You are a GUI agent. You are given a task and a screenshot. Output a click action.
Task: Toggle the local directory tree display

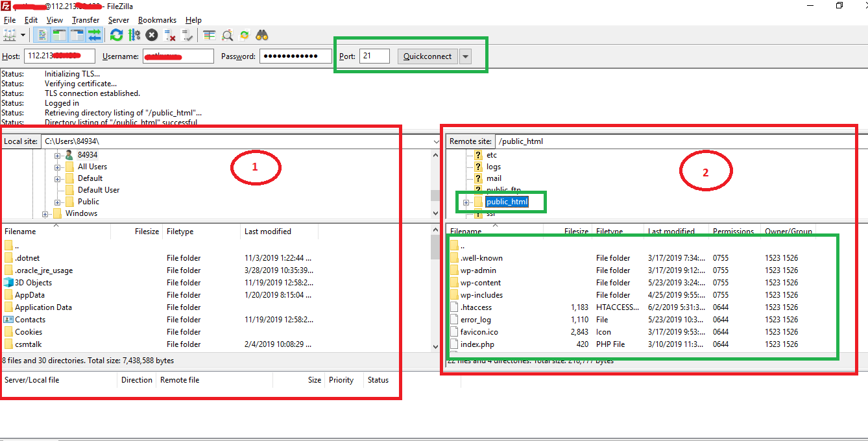(x=60, y=35)
